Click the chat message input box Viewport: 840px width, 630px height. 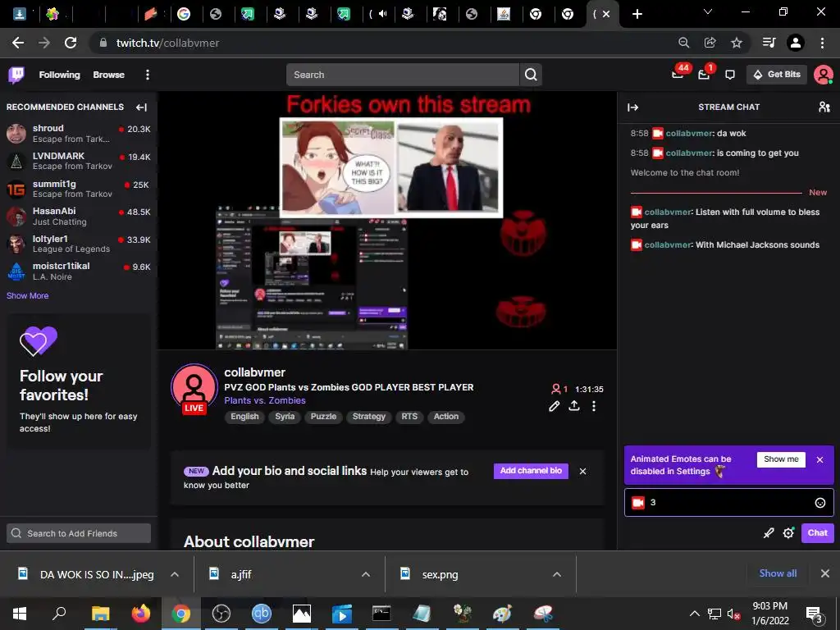click(729, 503)
